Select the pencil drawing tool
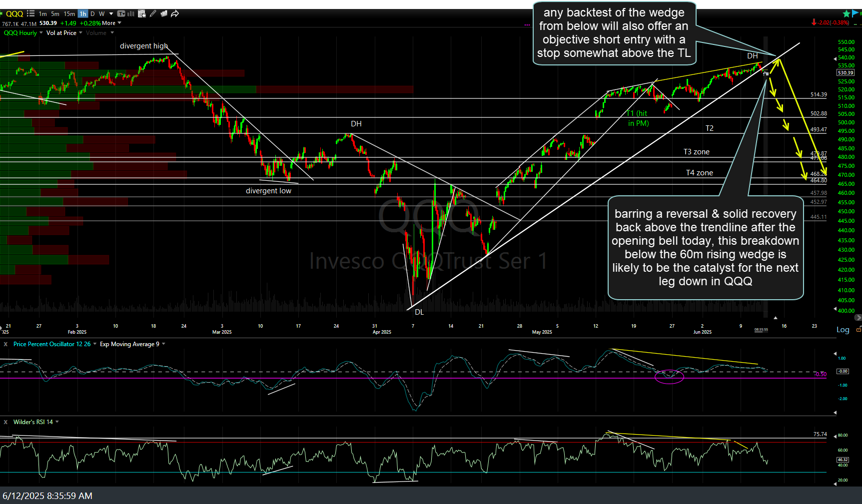862x504 pixels. coord(153,13)
